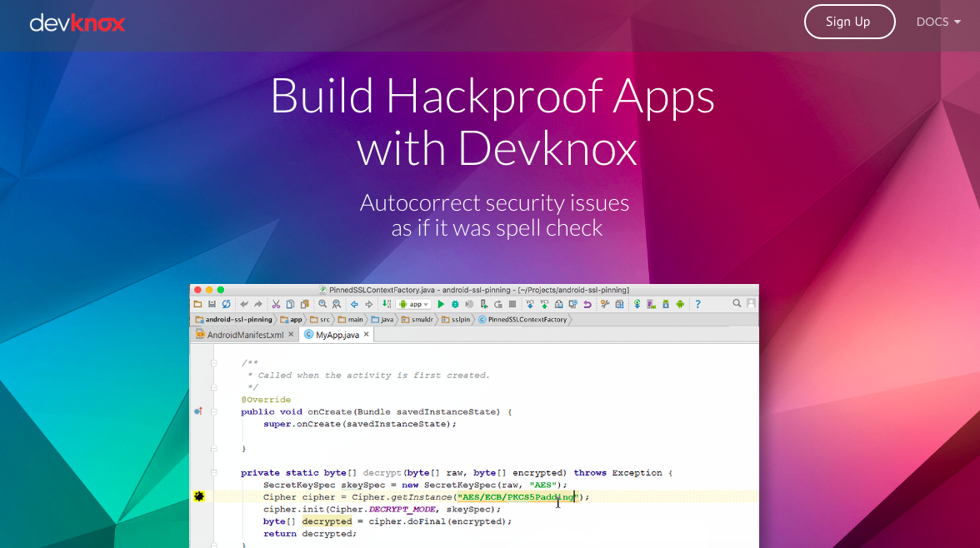Switch to the AndroidManifest.xml tab
The width and height of the screenshot is (980, 548).
coord(245,335)
